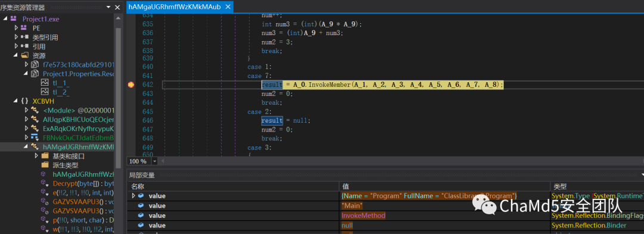Click the 派生类型 folder icon
This screenshot has height=234, width=644.
point(45,165)
